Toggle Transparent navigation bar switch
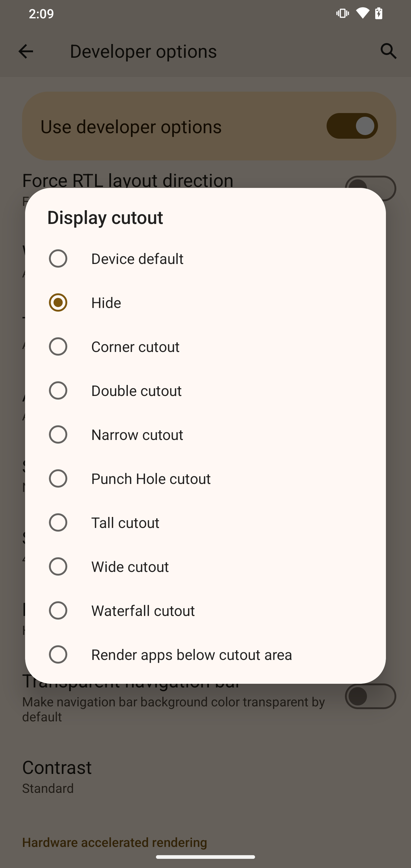 click(x=370, y=696)
